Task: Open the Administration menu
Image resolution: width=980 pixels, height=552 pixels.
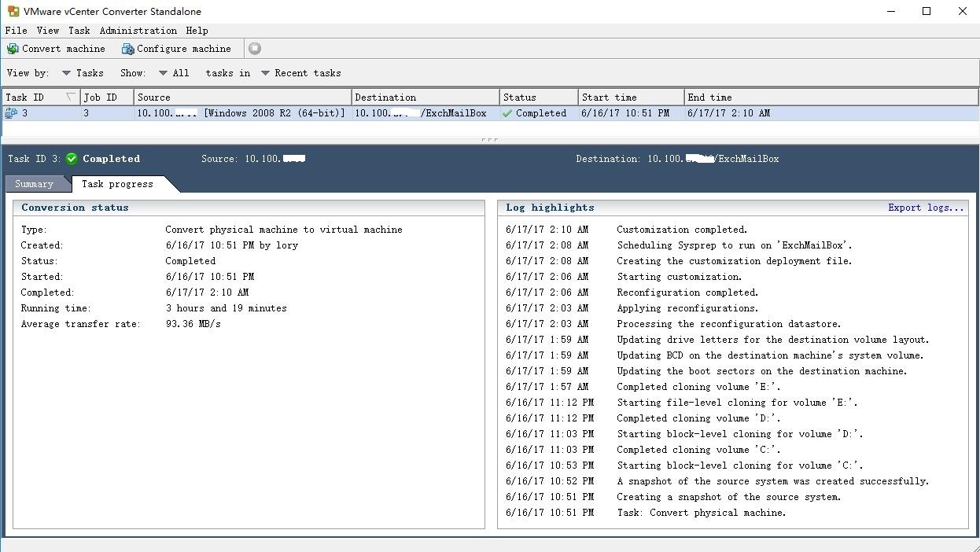Action: coord(138,31)
